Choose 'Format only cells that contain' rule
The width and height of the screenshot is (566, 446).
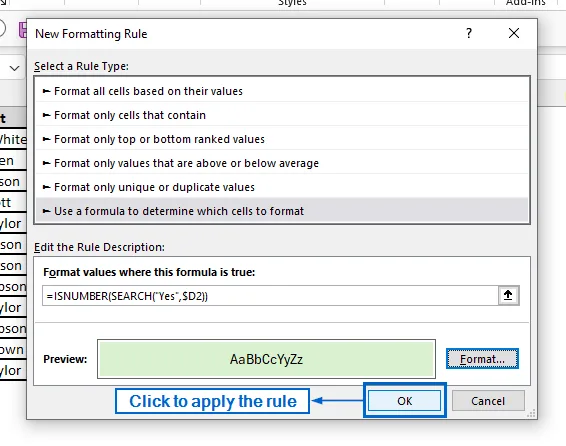point(282,115)
